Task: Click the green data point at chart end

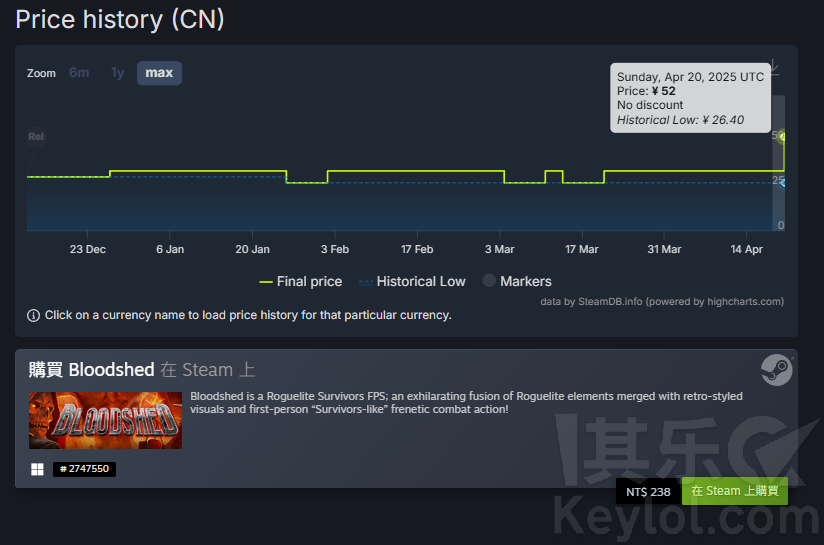Action: click(x=783, y=137)
